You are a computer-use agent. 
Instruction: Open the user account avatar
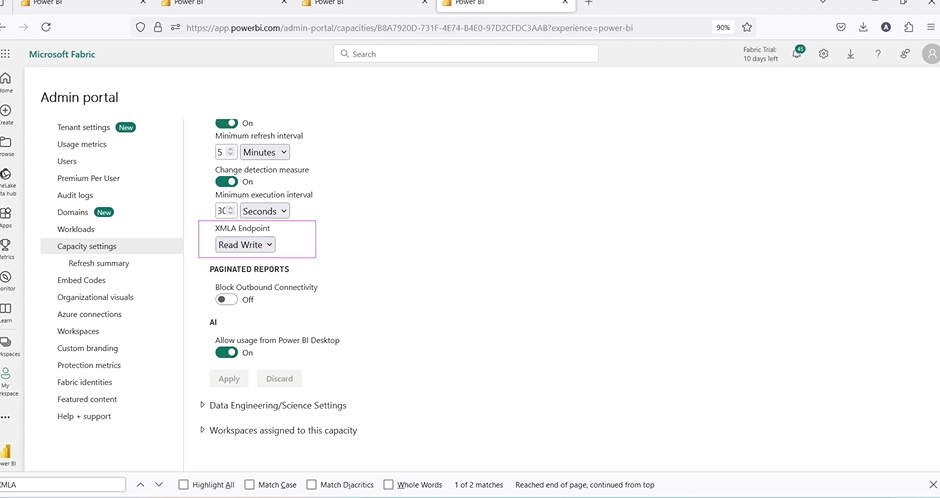(932, 54)
